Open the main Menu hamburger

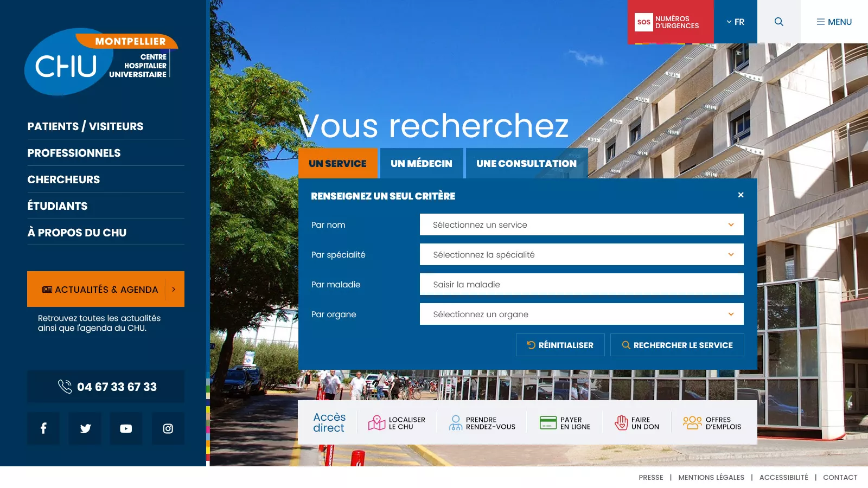coord(834,22)
